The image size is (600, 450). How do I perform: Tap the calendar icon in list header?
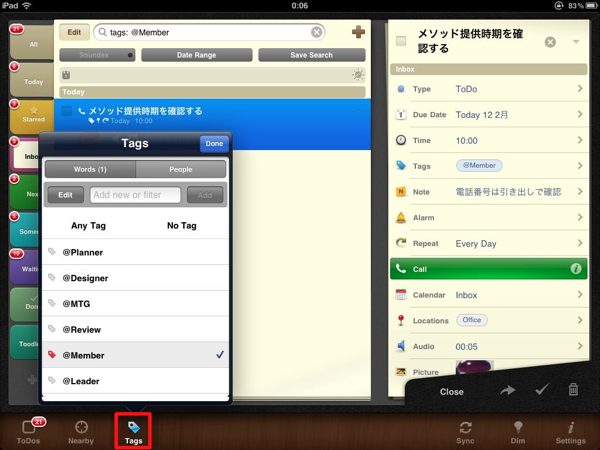(66, 75)
